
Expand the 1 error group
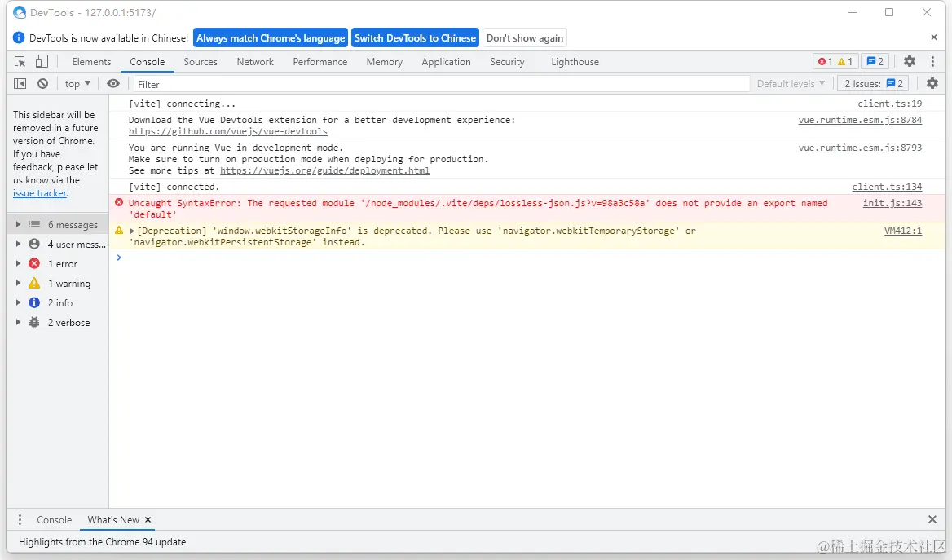coord(18,263)
